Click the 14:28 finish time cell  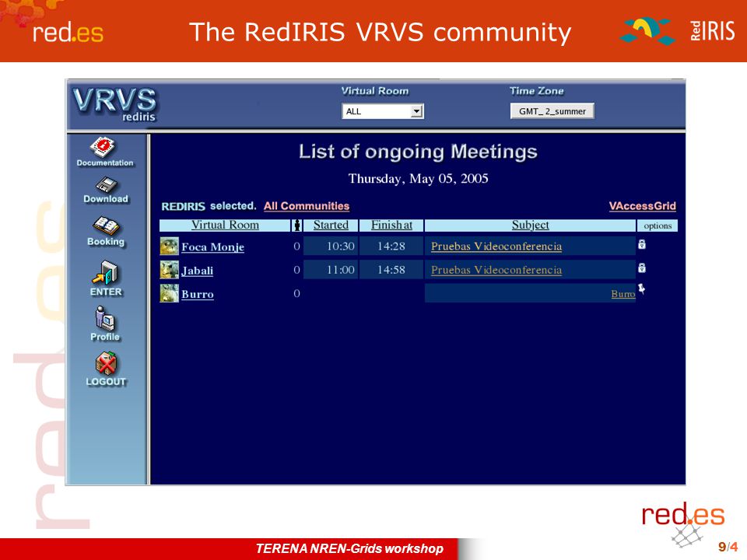click(391, 247)
